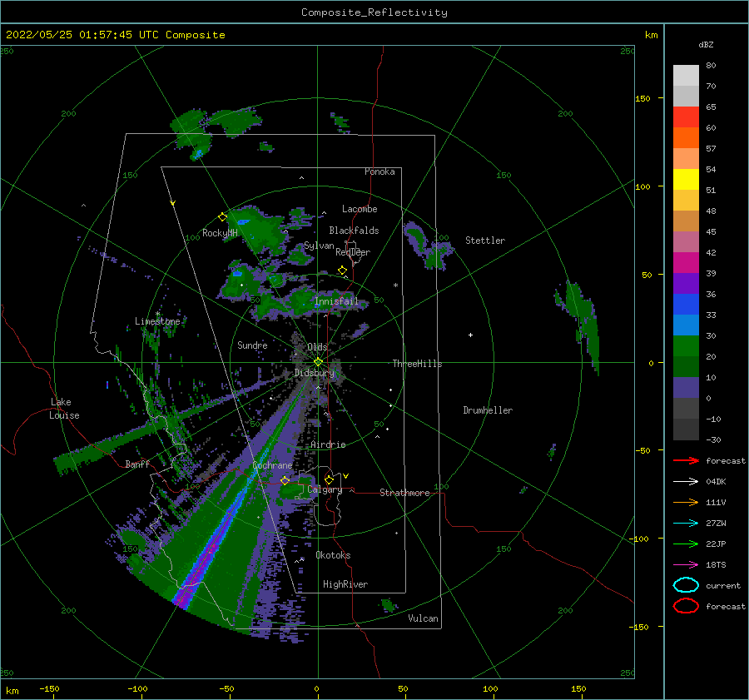Click the Lake Louise label
Screen dimensions: 749x700
click(x=64, y=409)
